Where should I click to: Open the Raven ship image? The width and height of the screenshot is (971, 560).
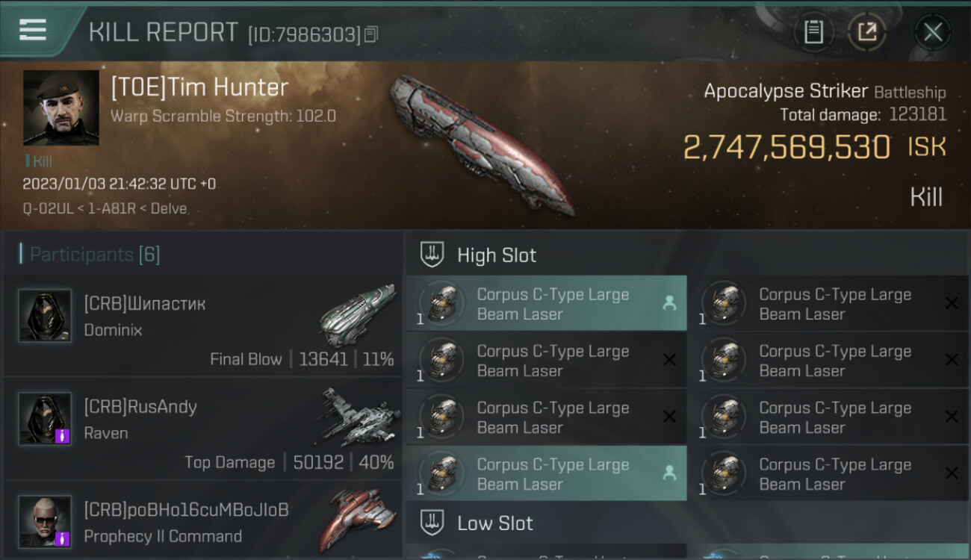point(358,417)
